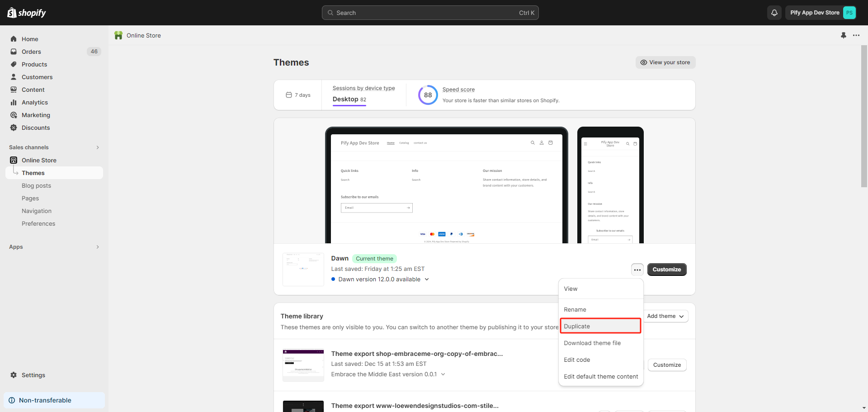Click the Online Store channel icon
Image resolution: width=868 pixels, height=412 pixels.
[x=14, y=160]
